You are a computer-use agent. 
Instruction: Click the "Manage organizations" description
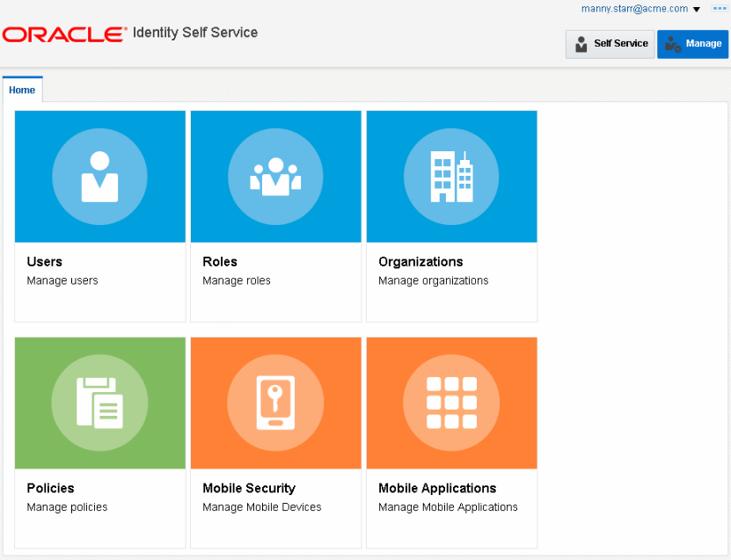tap(433, 280)
